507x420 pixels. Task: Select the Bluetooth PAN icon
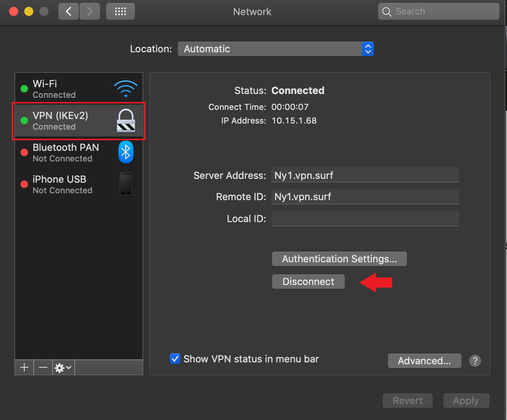(x=126, y=152)
